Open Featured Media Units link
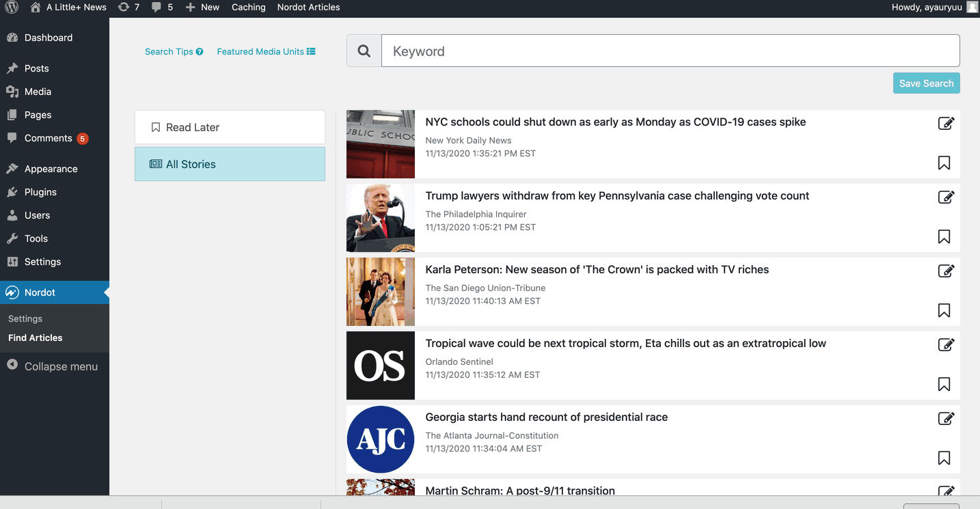 pyautogui.click(x=266, y=51)
